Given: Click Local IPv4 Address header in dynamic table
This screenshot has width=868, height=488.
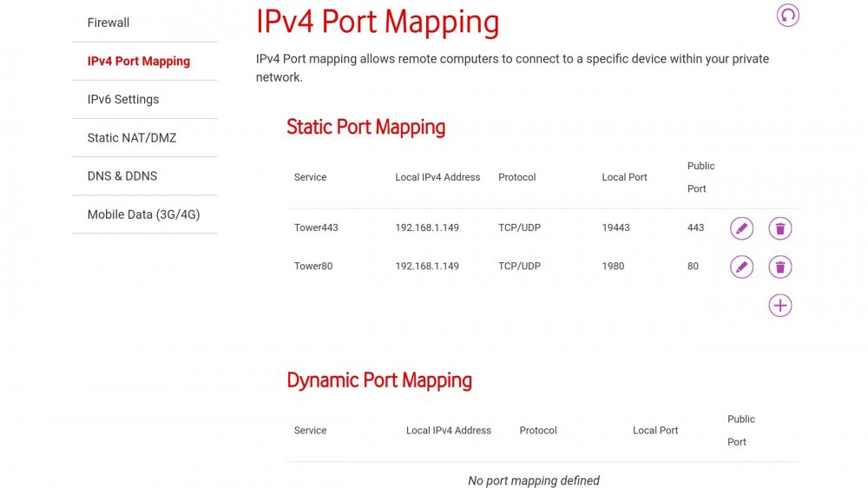Looking at the screenshot, I should (x=449, y=431).
